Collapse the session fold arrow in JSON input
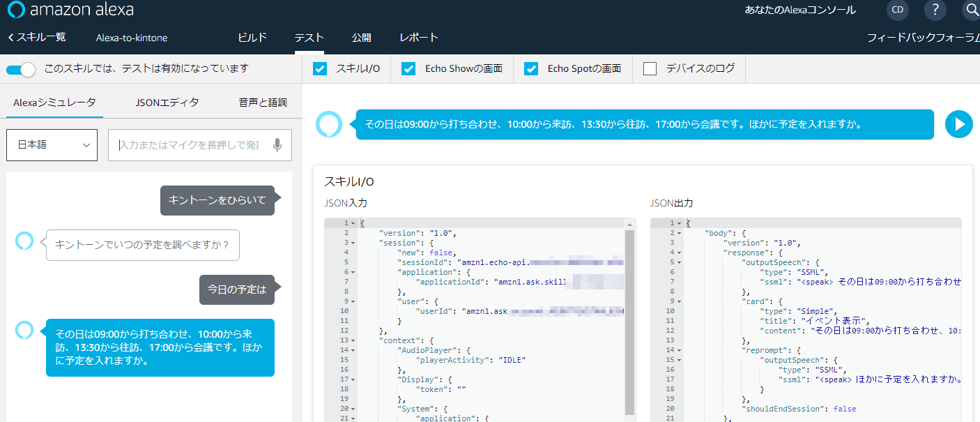This screenshot has width=980, height=422. [x=354, y=243]
